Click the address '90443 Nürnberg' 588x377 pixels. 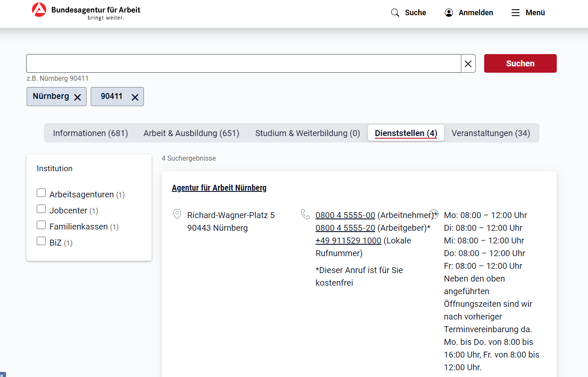(x=217, y=228)
